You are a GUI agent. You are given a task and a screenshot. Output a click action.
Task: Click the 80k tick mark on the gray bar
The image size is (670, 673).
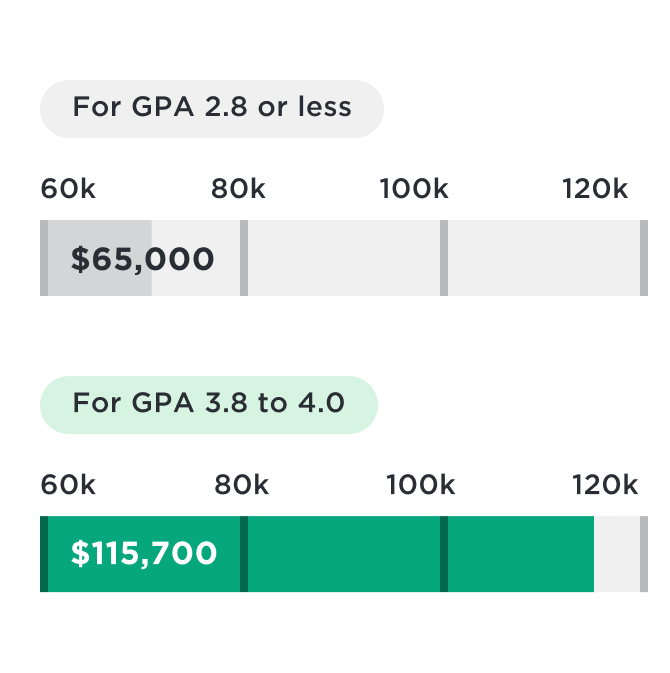tap(244, 258)
